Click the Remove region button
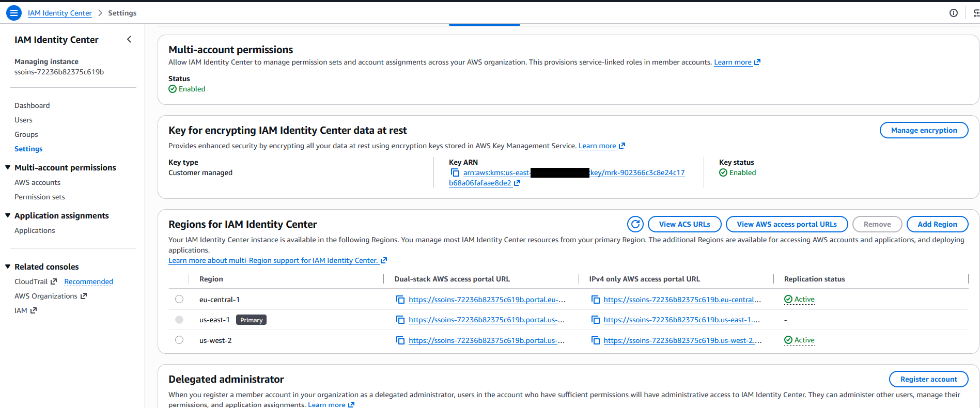Screen dimensions: 980x408 (x=877, y=224)
